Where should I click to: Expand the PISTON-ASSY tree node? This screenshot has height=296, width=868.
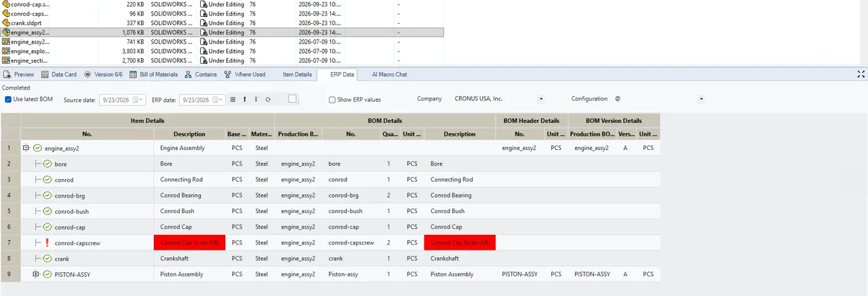[x=36, y=274]
